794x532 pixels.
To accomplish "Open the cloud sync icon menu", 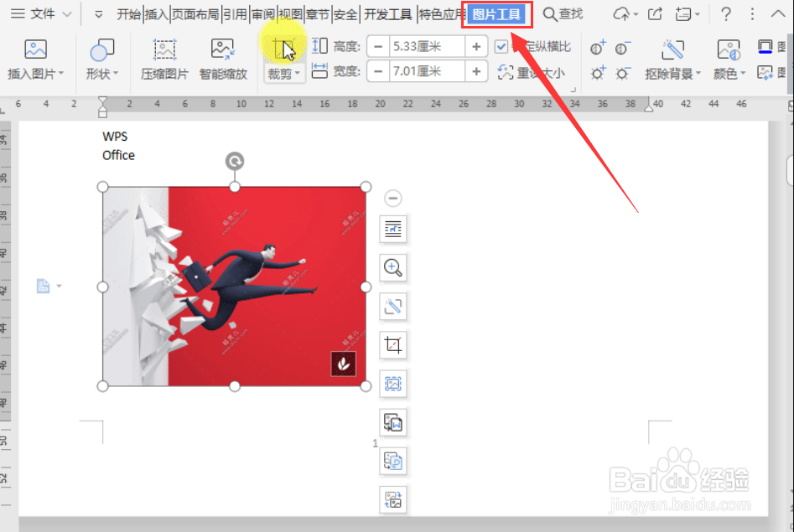I will pyautogui.click(x=625, y=14).
